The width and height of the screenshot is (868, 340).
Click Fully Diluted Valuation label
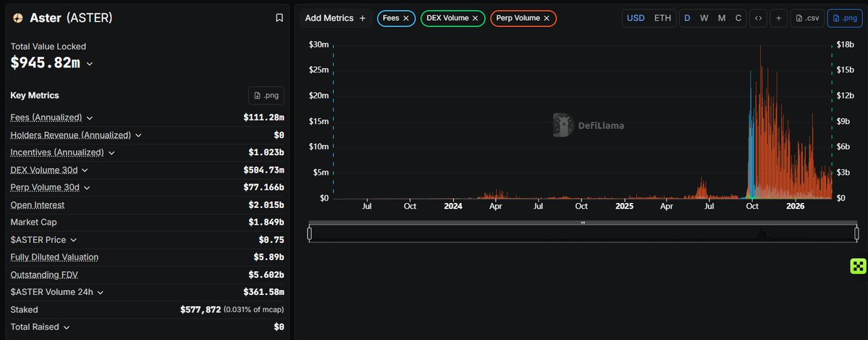pos(55,257)
